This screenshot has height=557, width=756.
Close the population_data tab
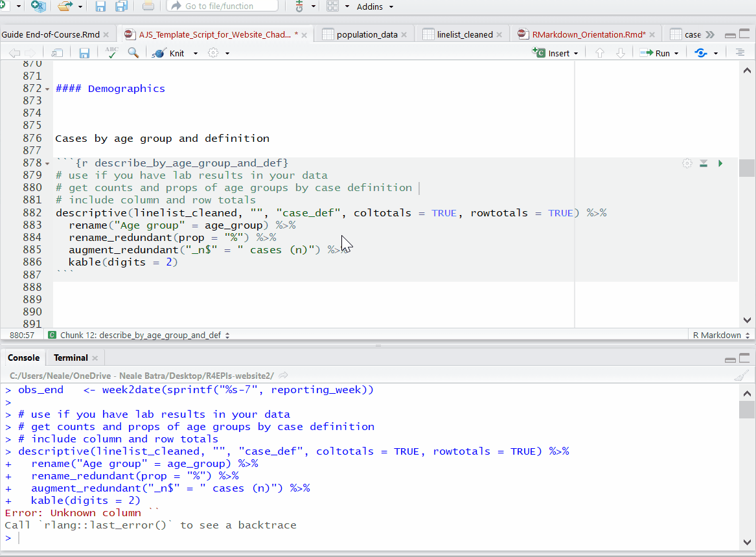404,35
